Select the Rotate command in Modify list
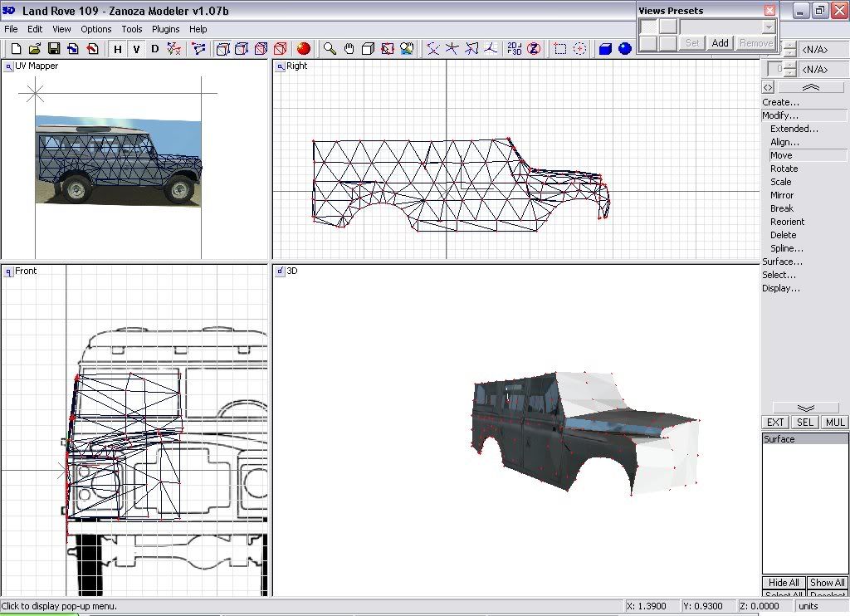Image resolution: width=850 pixels, height=616 pixels. 784,169
